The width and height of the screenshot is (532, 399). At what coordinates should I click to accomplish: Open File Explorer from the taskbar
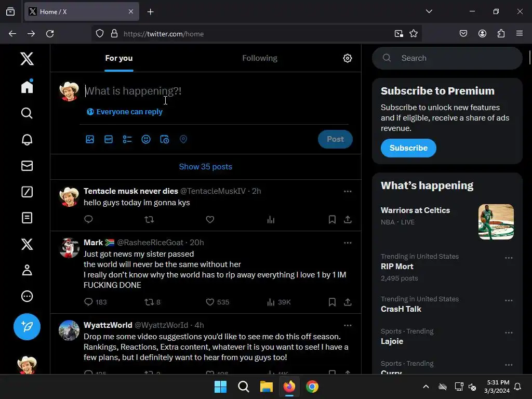click(267, 387)
